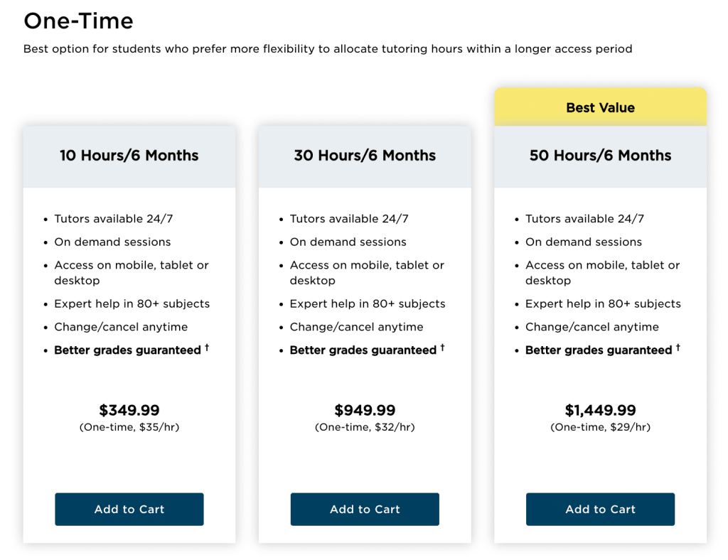Click Change/cancel anytime in 30 Hours card
Image resolution: width=728 pixels, height=560 pixels.
[x=356, y=327]
